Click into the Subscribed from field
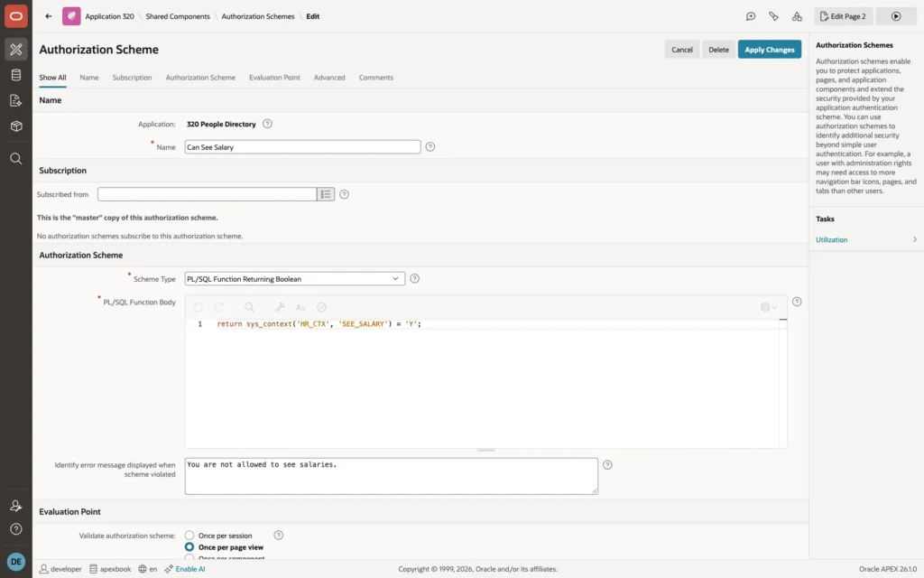Viewport: 924px width, 578px height. [x=207, y=194]
